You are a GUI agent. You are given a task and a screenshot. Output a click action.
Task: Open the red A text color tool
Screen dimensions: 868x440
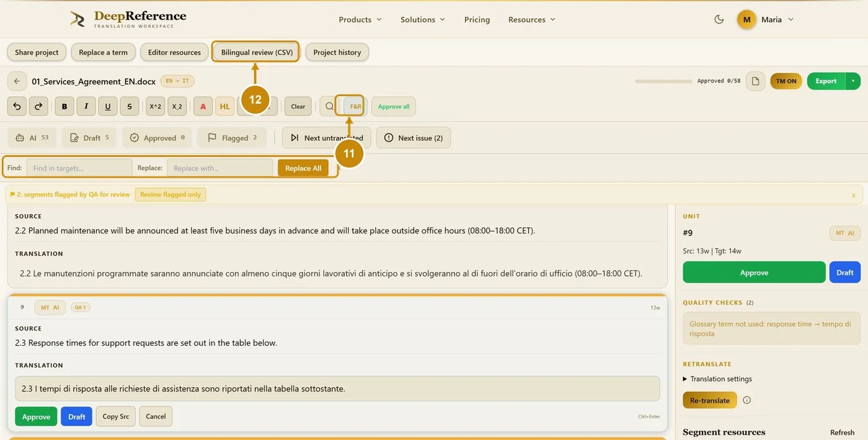coord(203,106)
